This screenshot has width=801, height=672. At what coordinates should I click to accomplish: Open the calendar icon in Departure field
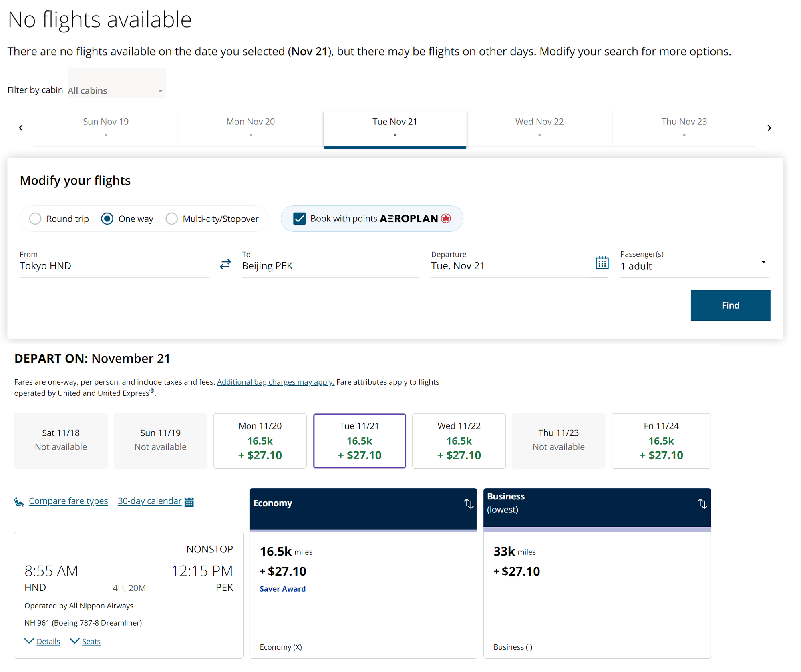(602, 262)
